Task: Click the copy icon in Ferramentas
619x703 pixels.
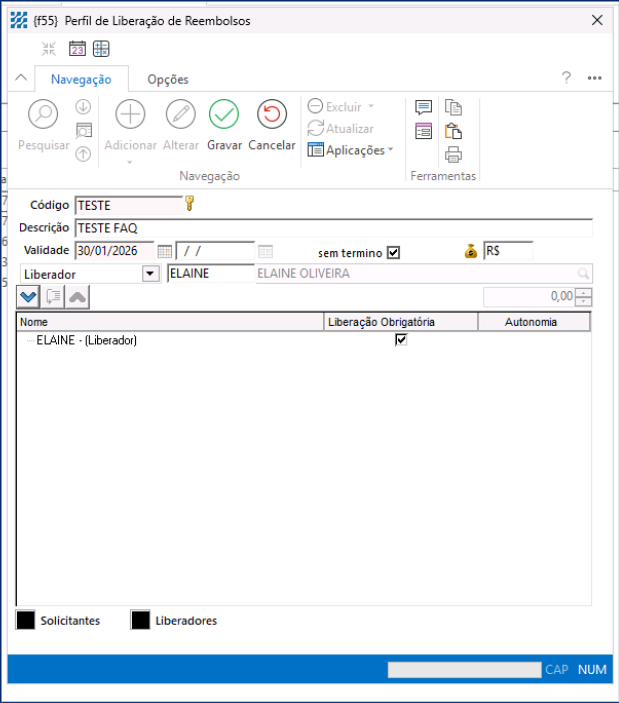Action: 453,108
